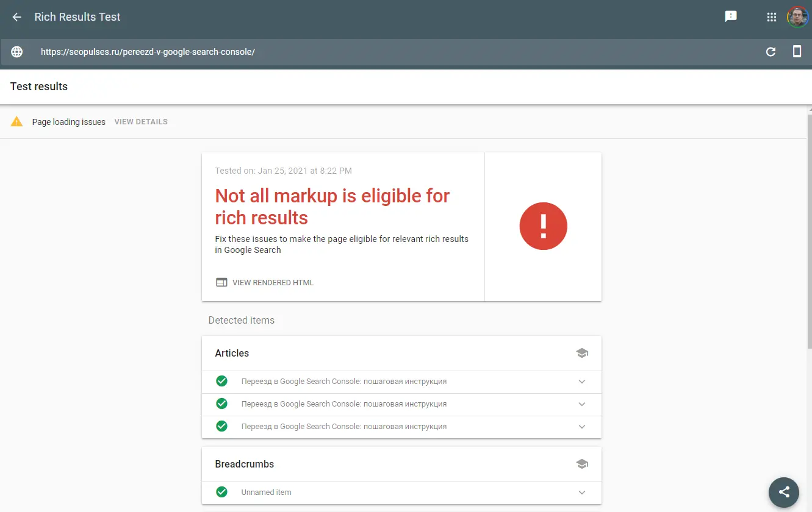Viewport: 812px width, 512px height.
Task: Open the Google apps grid
Action: point(771,17)
